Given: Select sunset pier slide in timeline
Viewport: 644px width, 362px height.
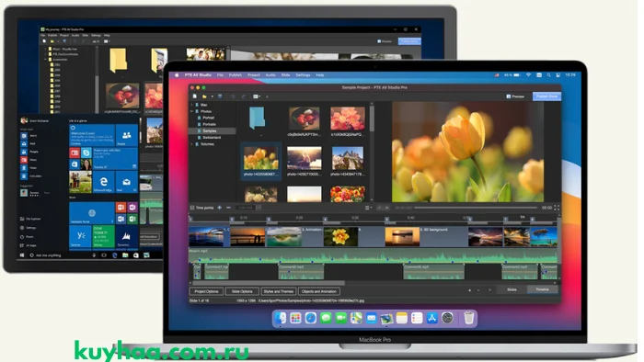Looking at the screenshot, I should click(x=248, y=236).
